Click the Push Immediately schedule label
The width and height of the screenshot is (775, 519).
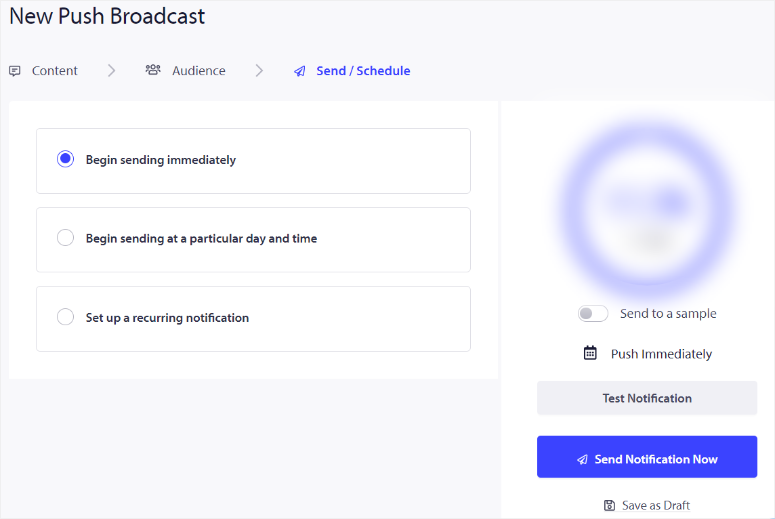pos(661,354)
